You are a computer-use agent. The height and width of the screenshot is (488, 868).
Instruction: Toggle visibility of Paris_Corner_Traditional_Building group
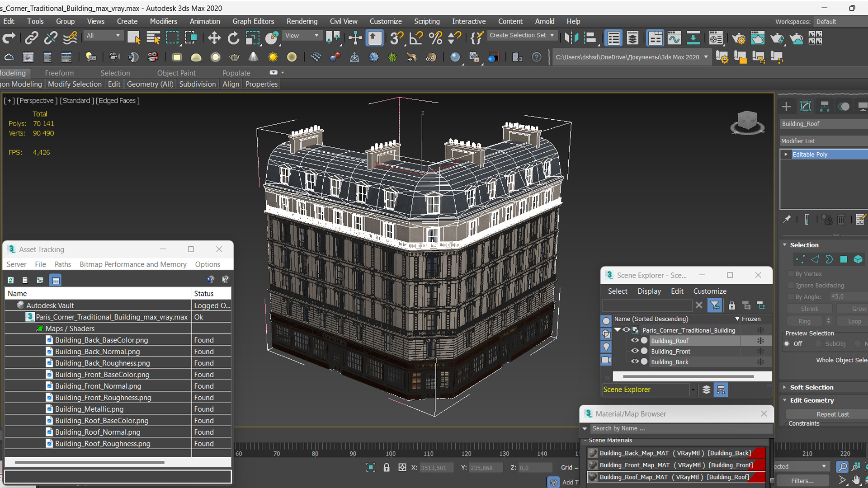pyautogui.click(x=626, y=330)
